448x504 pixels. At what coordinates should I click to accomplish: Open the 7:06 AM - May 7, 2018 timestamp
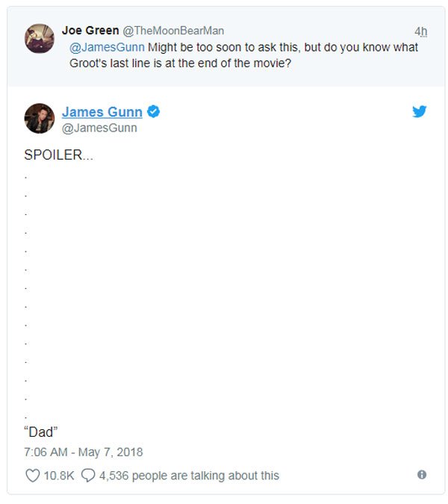[x=84, y=452]
